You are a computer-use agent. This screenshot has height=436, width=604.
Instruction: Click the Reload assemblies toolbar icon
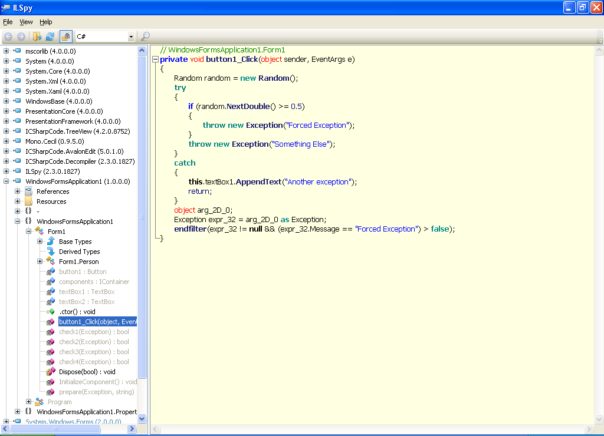pyautogui.click(x=50, y=37)
